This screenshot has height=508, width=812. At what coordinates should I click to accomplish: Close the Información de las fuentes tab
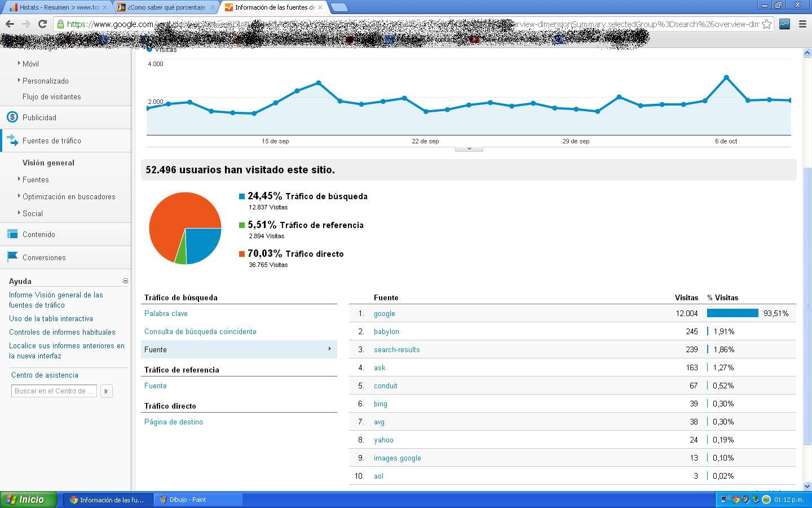[x=320, y=7]
